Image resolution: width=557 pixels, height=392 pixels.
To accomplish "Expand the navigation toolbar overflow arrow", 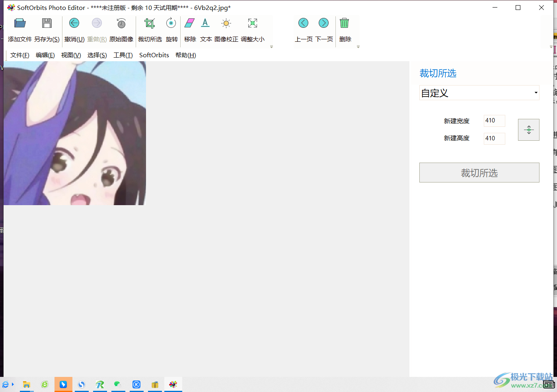I will (x=358, y=47).
